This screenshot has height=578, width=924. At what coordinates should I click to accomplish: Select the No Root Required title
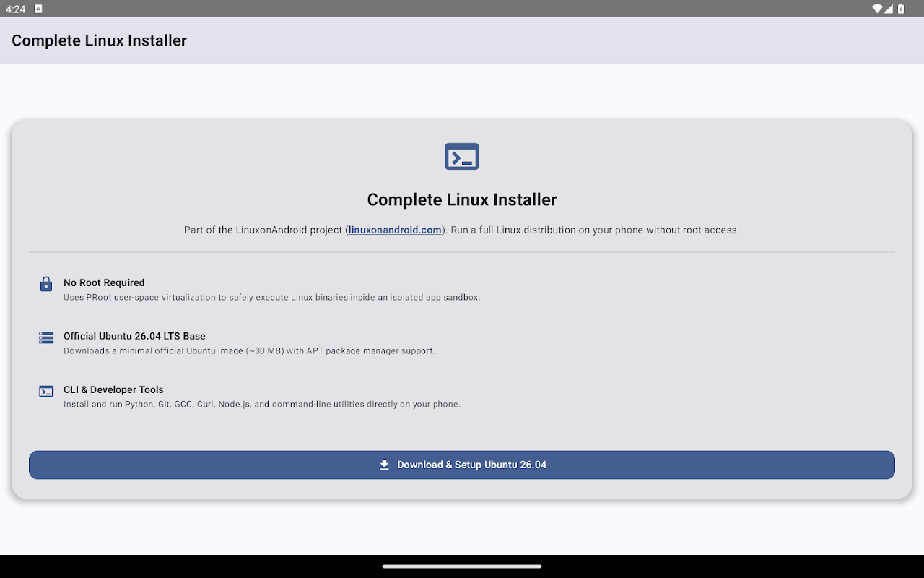(104, 282)
